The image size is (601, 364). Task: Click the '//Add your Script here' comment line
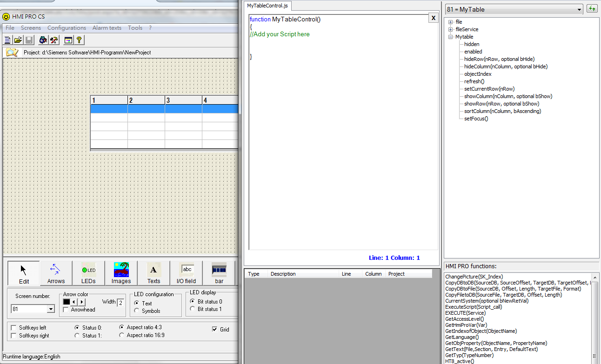pos(280,34)
